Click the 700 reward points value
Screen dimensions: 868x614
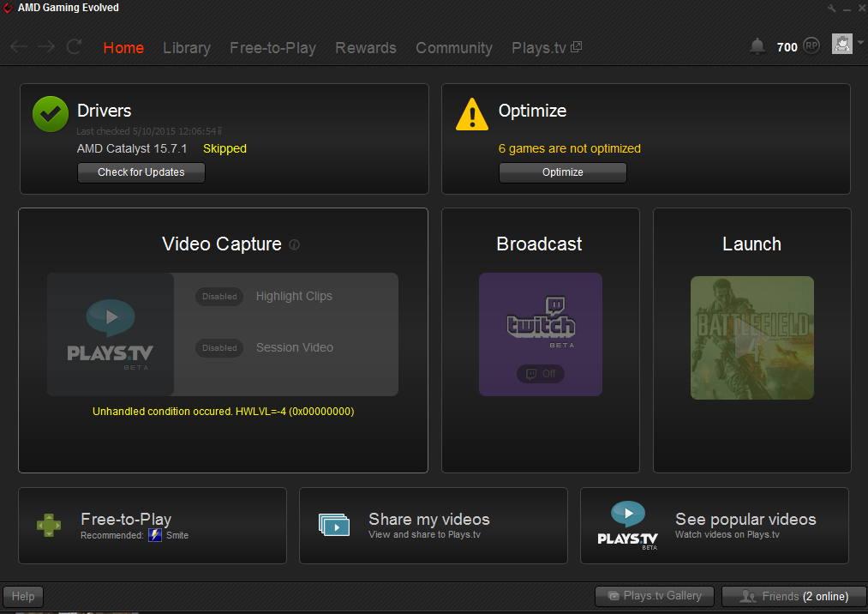point(787,47)
